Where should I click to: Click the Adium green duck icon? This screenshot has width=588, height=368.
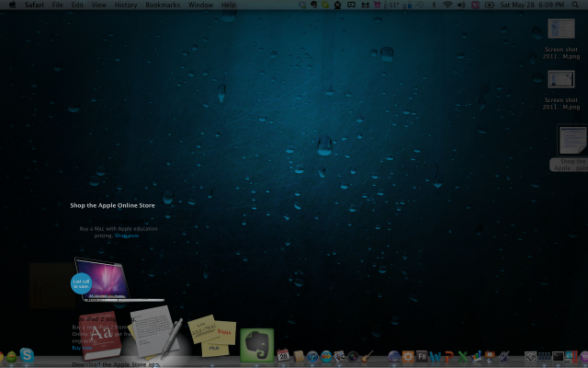(12, 356)
